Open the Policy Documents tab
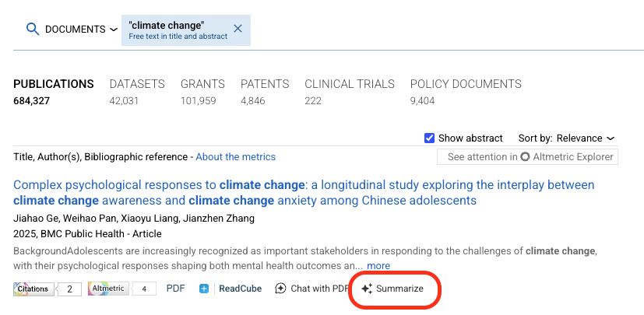Image resolution: width=644 pixels, height=315 pixels. (466, 84)
